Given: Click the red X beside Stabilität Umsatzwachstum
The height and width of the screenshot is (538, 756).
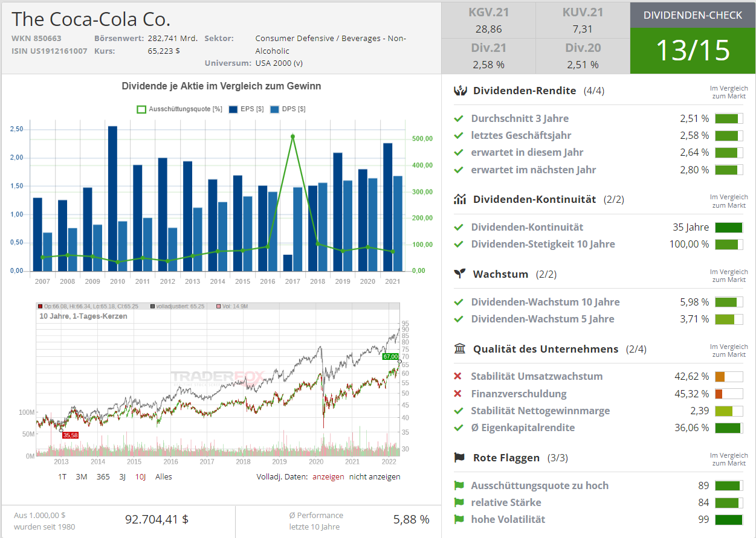Looking at the screenshot, I should [x=458, y=377].
